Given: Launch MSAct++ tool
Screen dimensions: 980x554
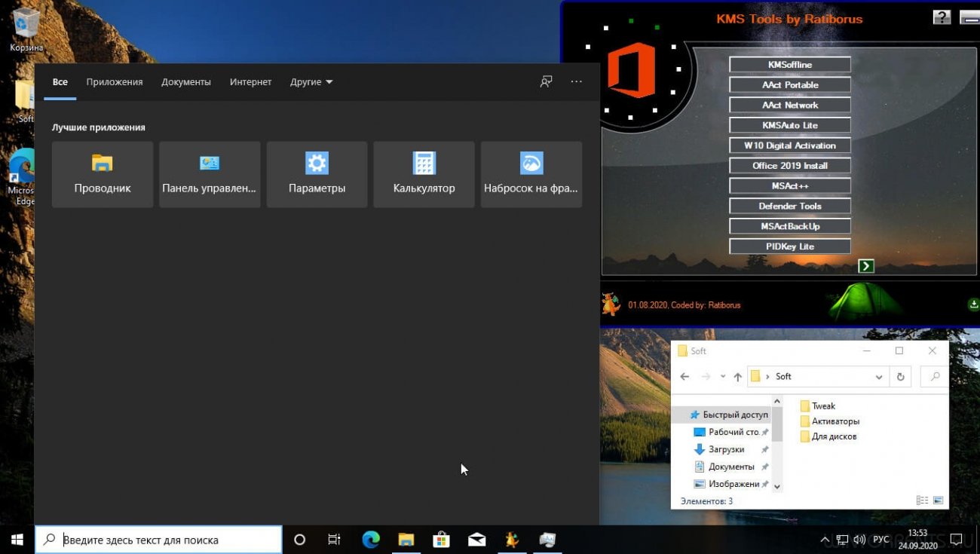Looking at the screenshot, I should click(790, 185).
